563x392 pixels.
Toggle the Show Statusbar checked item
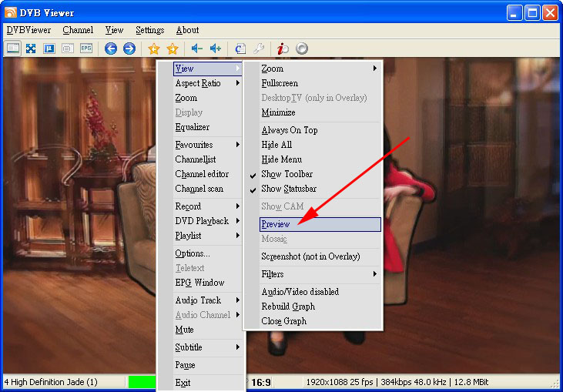288,189
